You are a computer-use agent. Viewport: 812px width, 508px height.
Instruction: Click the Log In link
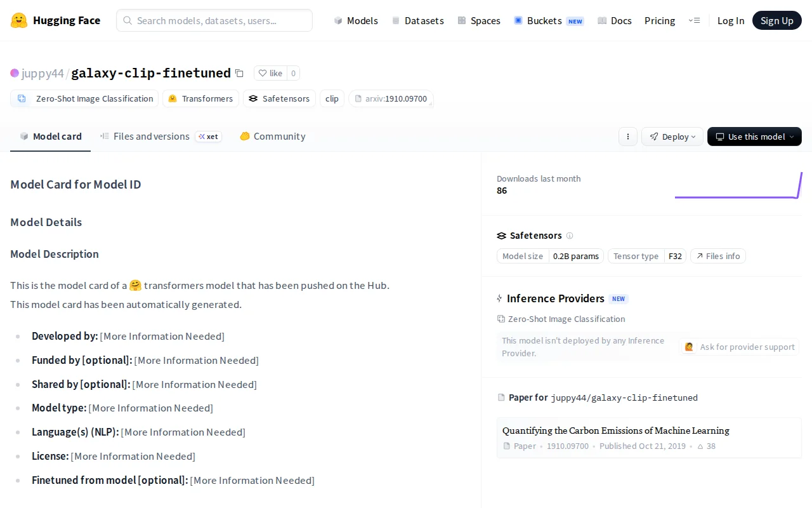coord(731,20)
